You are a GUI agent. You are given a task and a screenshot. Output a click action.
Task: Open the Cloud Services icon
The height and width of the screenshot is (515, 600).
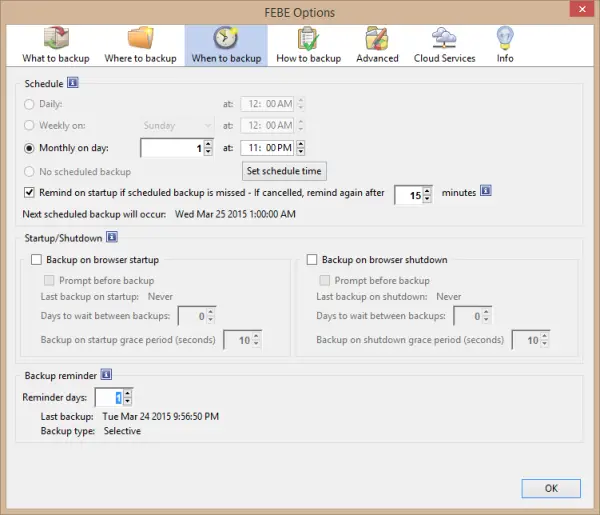click(x=444, y=38)
